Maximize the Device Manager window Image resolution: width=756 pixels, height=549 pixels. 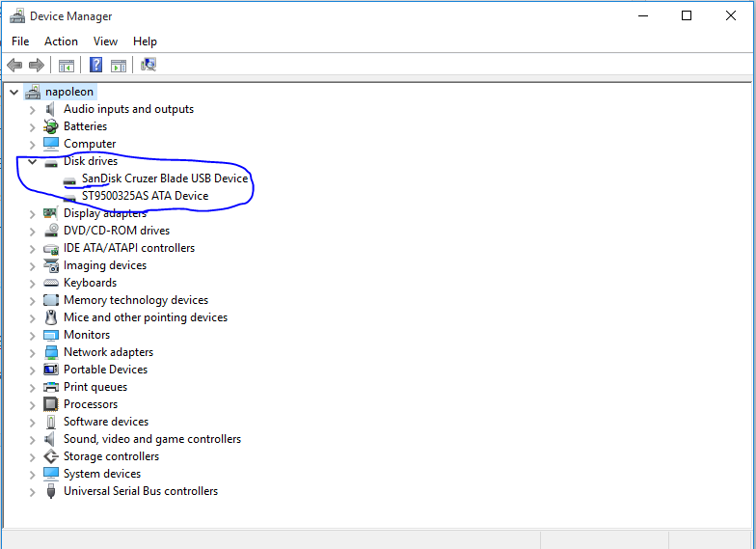[687, 15]
